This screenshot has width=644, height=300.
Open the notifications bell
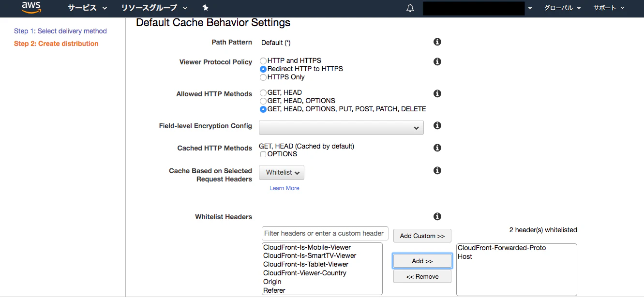pyautogui.click(x=410, y=8)
